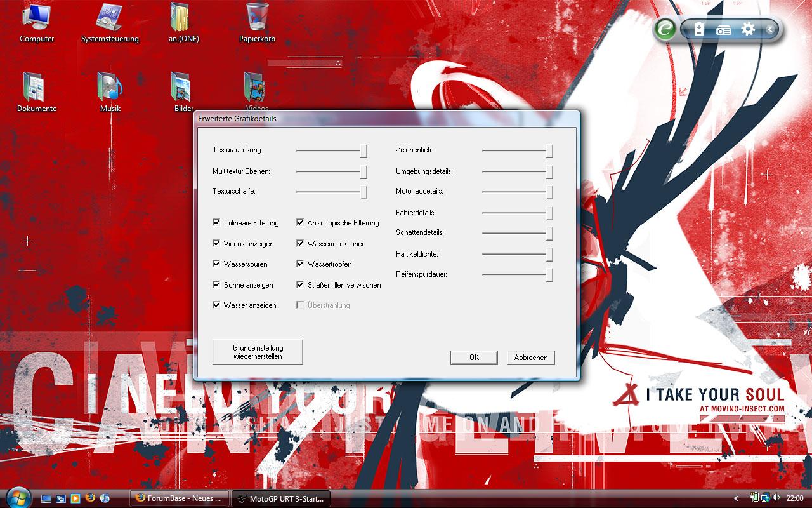Click the volume speaker tray icon
This screenshot has width=812, height=508.
(776, 498)
